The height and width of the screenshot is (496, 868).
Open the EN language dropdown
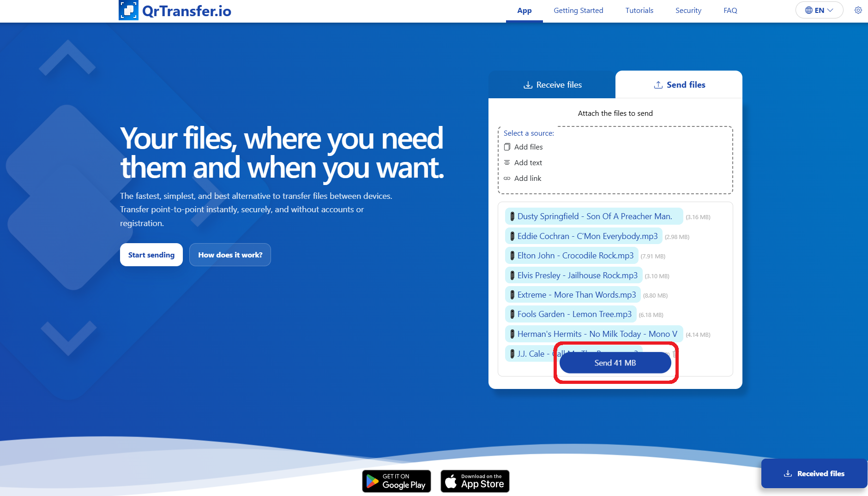coord(819,10)
